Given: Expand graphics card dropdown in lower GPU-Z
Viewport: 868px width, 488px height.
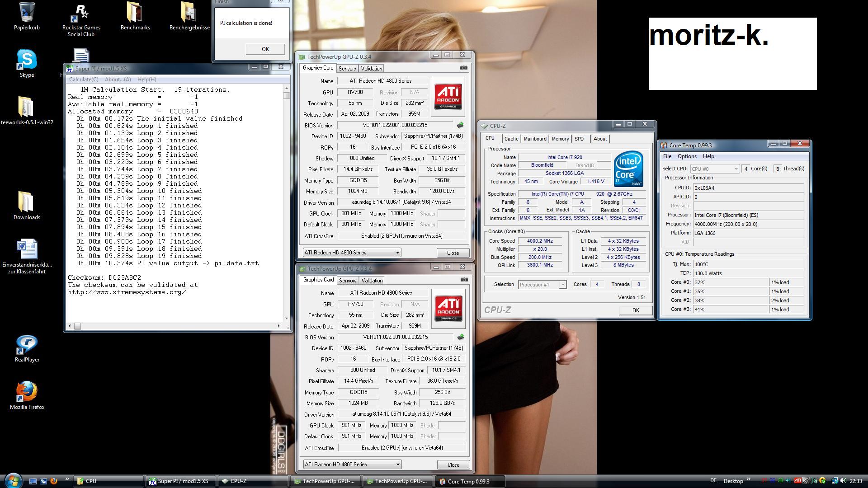Looking at the screenshot, I should click(x=398, y=465).
